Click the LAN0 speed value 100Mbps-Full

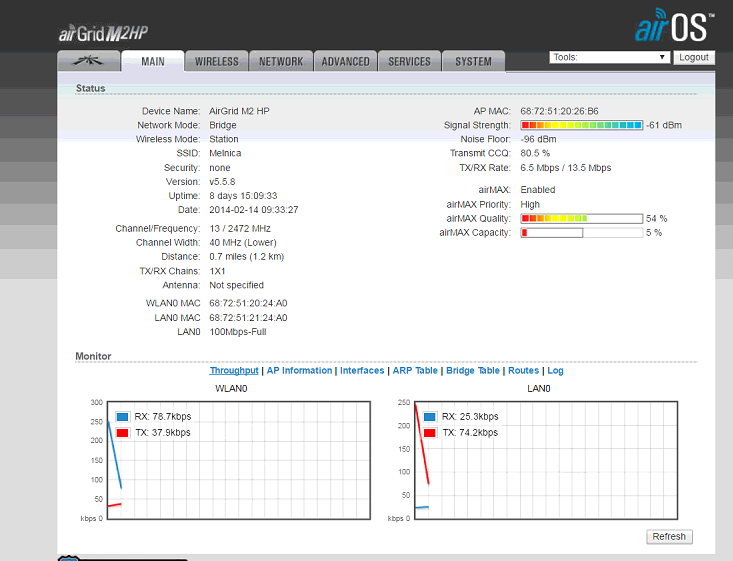click(x=237, y=331)
